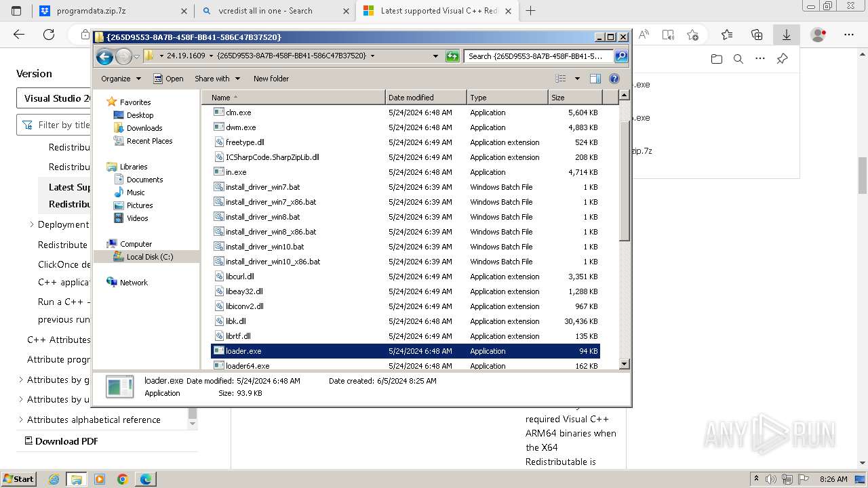The height and width of the screenshot is (488, 868).
Task: Sort files by Date modified column
Action: pyautogui.click(x=426, y=98)
